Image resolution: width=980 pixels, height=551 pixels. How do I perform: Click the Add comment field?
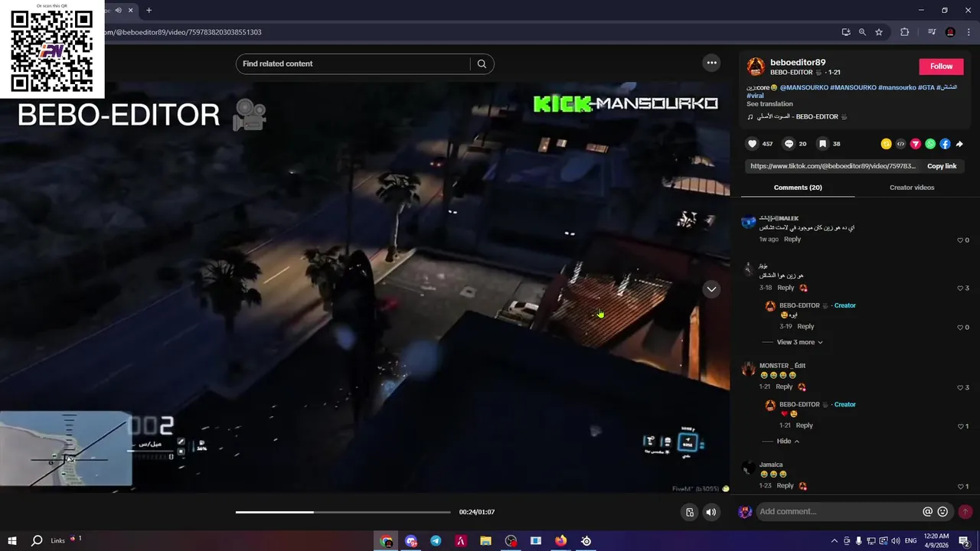click(x=838, y=511)
